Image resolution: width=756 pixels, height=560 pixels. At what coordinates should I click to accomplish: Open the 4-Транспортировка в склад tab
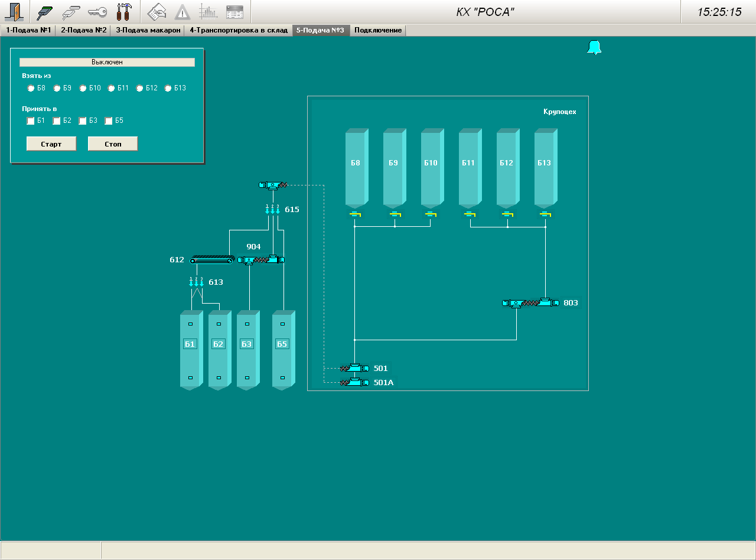pyautogui.click(x=239, y=30)
